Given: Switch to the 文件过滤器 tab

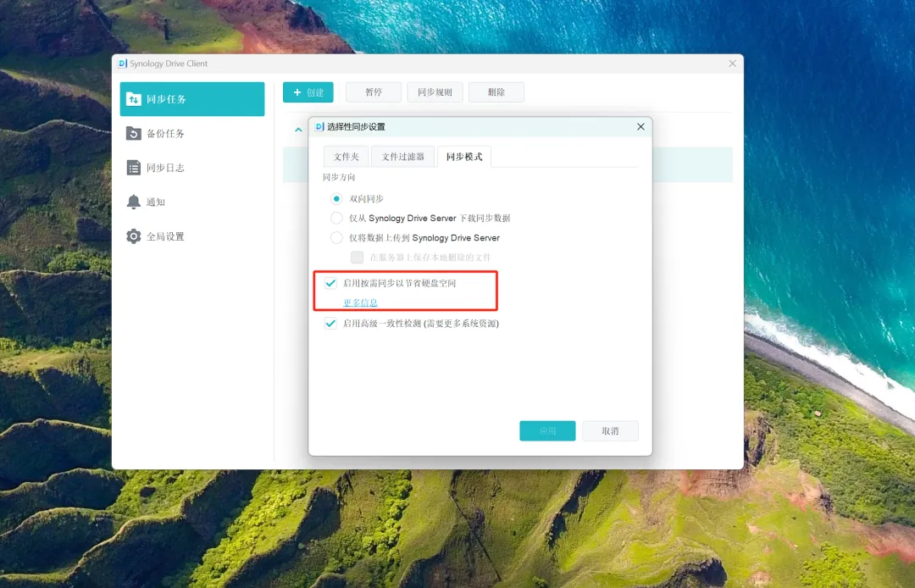Looking at the screenshot, I should pyautogui.click(x=402, y=157).
